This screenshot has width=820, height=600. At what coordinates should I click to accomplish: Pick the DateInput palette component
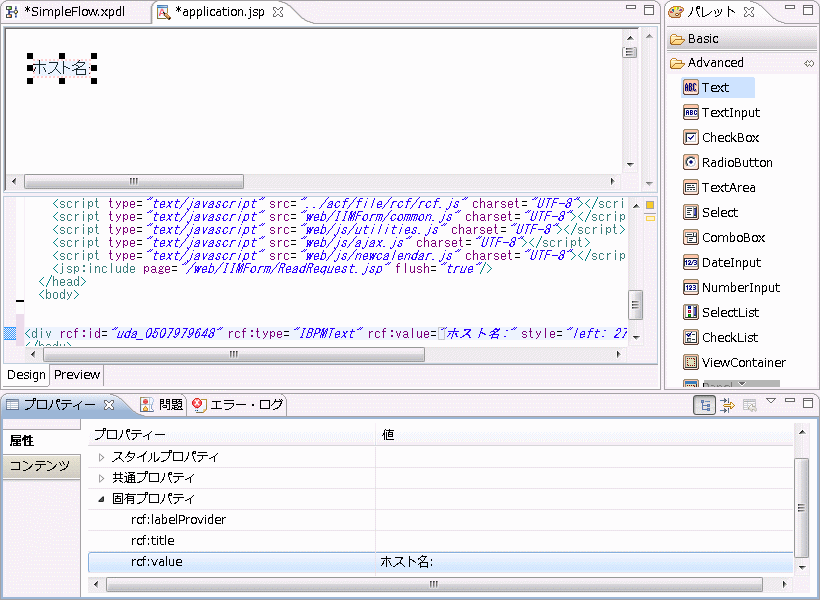(722, 263)
